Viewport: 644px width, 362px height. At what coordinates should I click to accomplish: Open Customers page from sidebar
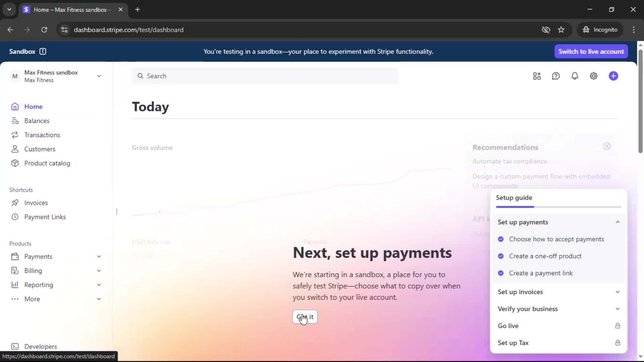pos(40,149)
